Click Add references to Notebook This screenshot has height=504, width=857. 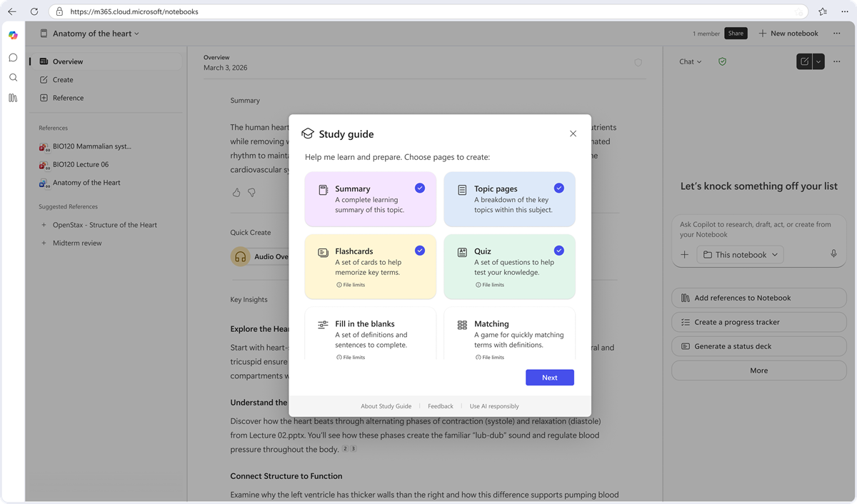(758, 298)
